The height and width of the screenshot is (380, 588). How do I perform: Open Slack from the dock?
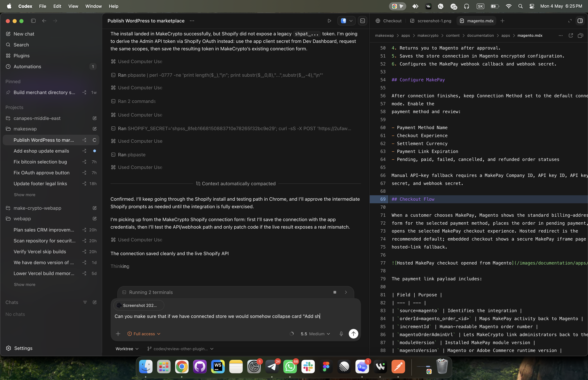click(x=308, y=366)
